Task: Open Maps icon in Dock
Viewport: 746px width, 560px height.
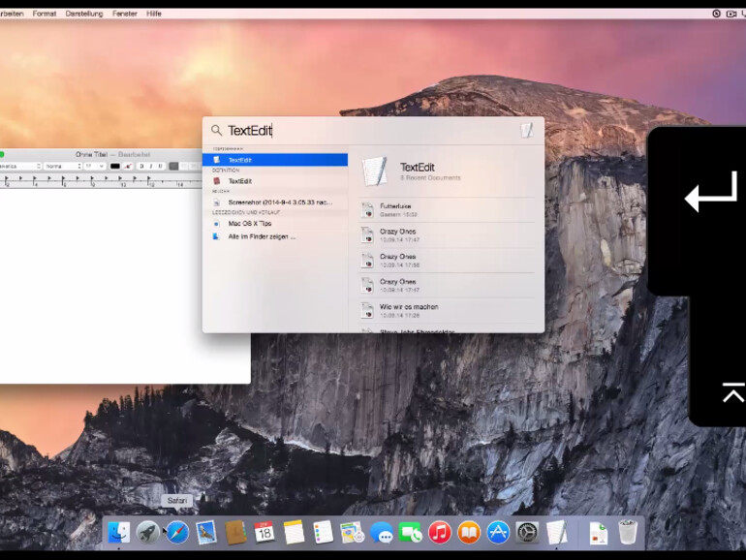Action: point(352,532)
